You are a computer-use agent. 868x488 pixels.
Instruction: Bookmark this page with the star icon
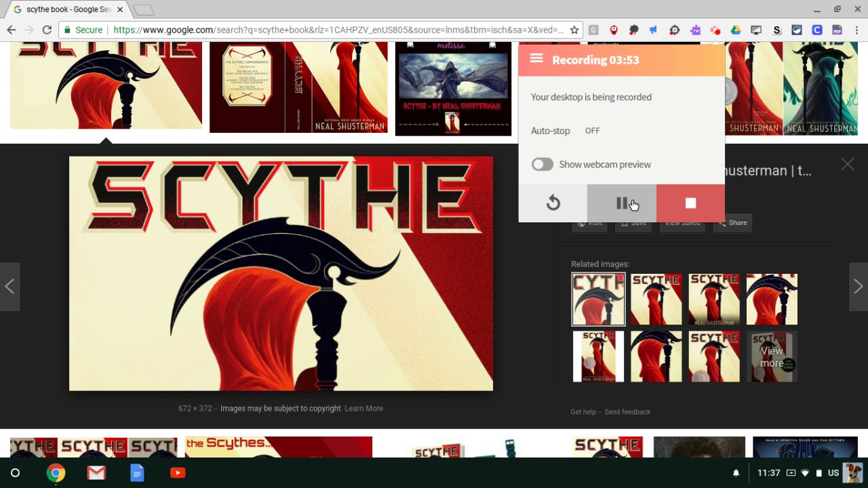point(574,30)
